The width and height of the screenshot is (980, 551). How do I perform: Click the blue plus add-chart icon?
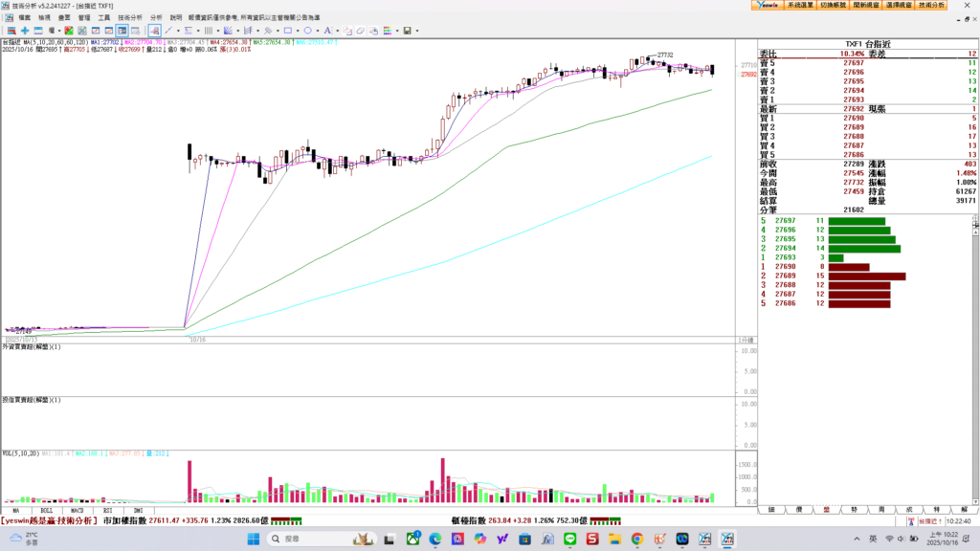pyautogui.click(x=25, y=31)
